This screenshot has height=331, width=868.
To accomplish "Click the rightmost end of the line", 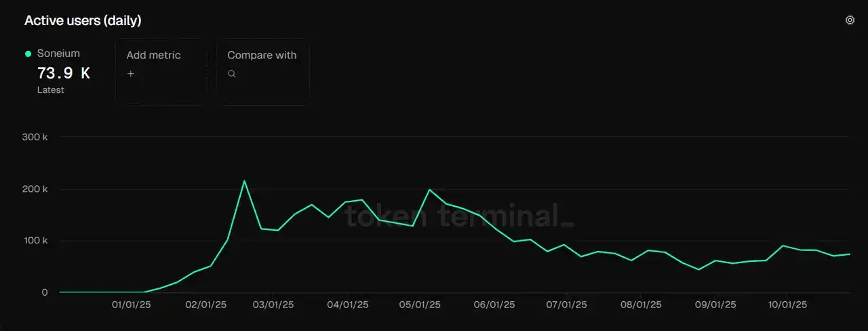I will 850,254.
